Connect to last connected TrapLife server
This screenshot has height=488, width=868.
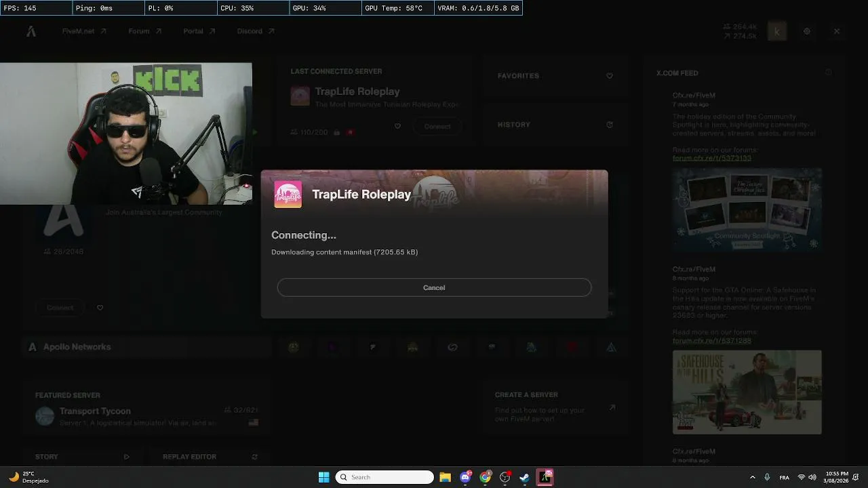point(437,126)
